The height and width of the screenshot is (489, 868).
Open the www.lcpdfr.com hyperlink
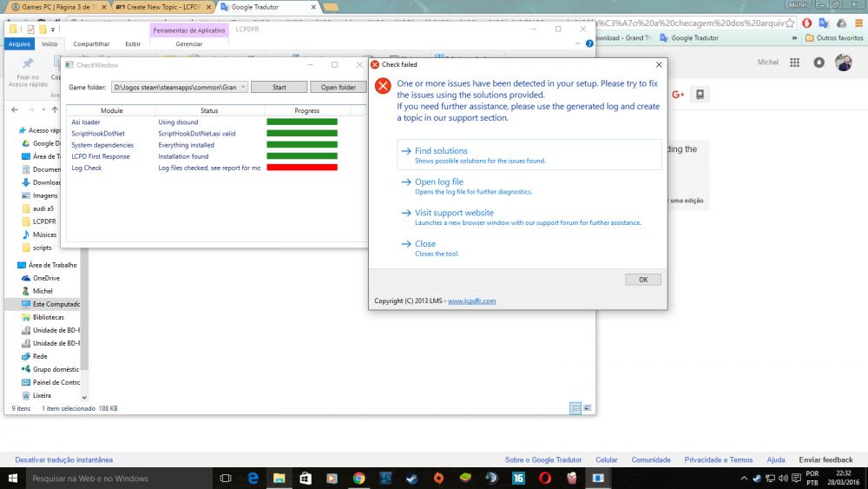pos(471,301)
